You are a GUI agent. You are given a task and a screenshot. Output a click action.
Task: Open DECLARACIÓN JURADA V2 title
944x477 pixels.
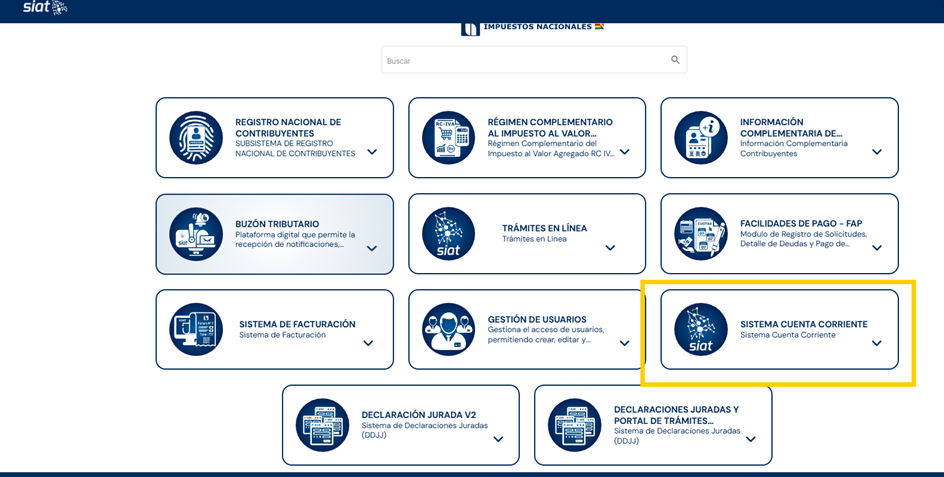(418, 415)
